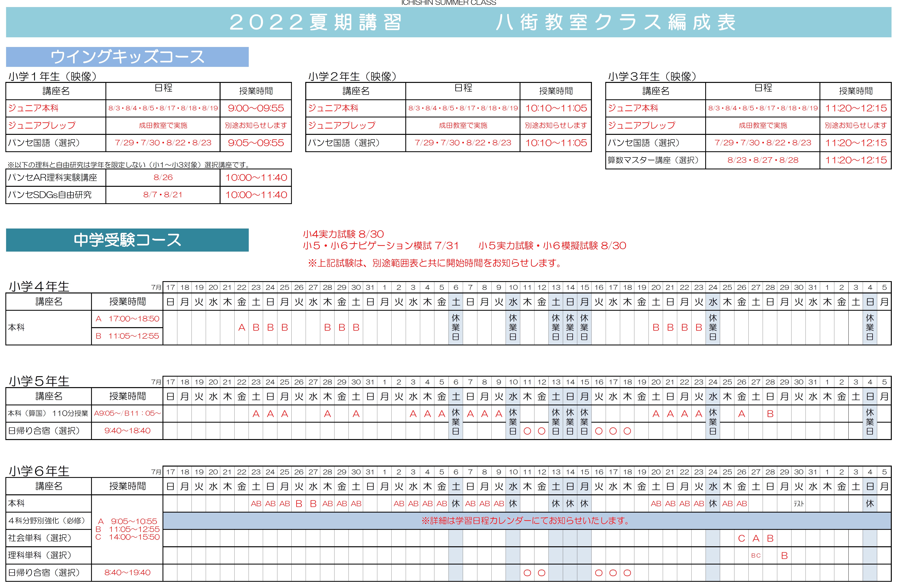Click the "小学3年生（映像）" table heading
The width and height of the screenshot is (898, 588).
pos(652,77)
